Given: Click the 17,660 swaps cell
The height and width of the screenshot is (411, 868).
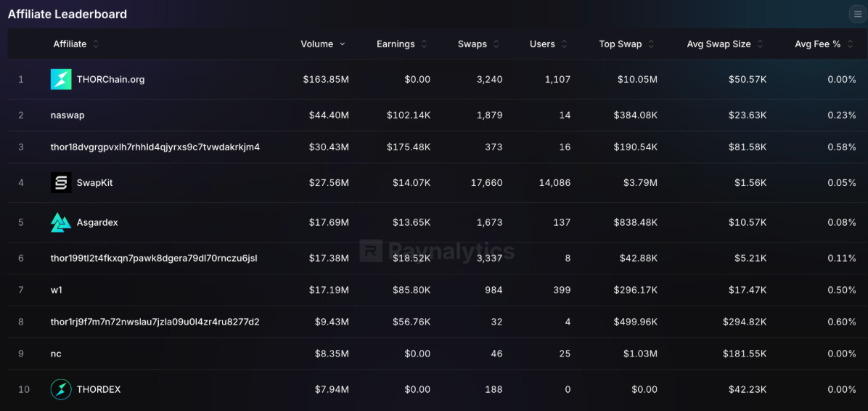Looking at the screenshot, I should pos(487,182).
